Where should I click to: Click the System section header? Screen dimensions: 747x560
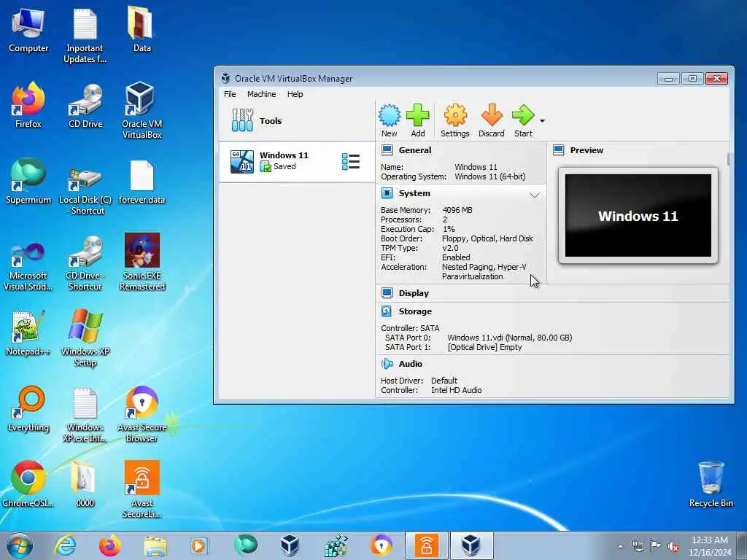coord(414,192)
